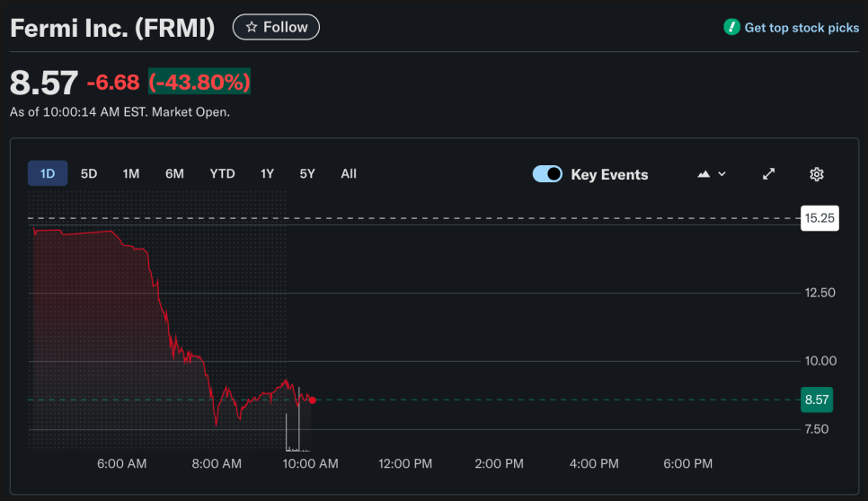Select the 1M chart range
The height and width of the screenshot is (501, 868).
coord(131,173)
